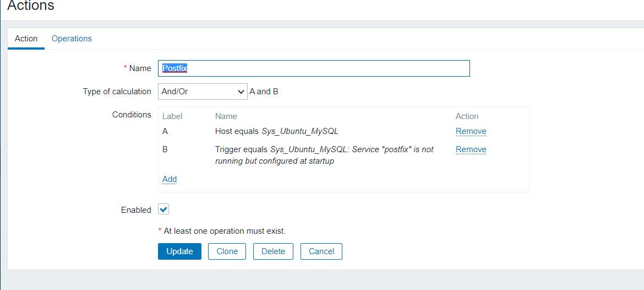Toggle the Enabled checkbox
This screenshot has height=290, width=644.
pos(163,210)
